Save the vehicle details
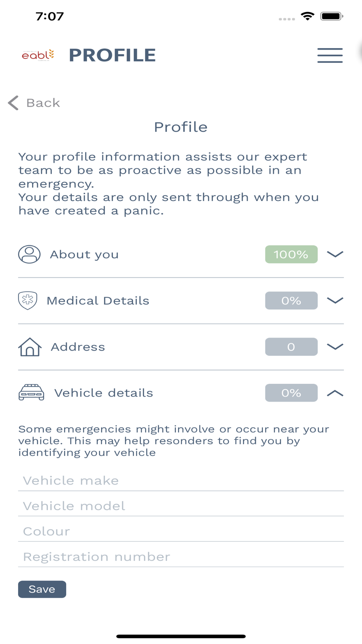Image resolution: width=362 pixels, height=644 pixels. coord(42,589)
